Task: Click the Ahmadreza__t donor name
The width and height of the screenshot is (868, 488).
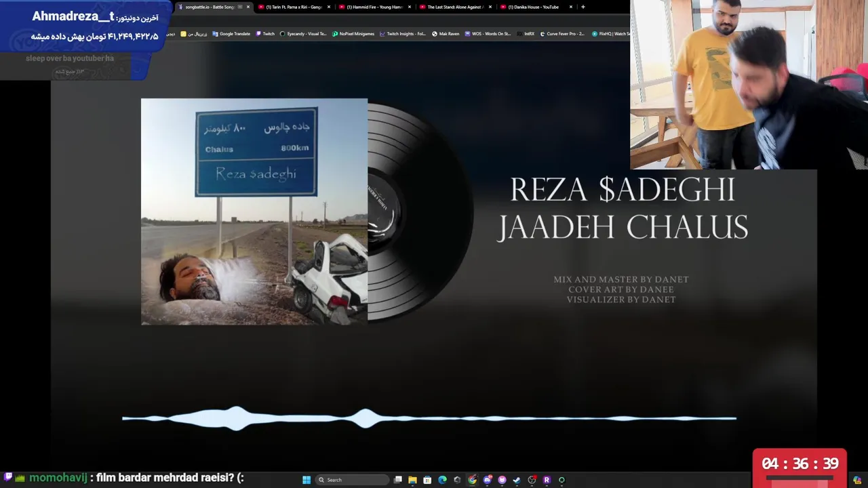Action: tap(73, 17)
